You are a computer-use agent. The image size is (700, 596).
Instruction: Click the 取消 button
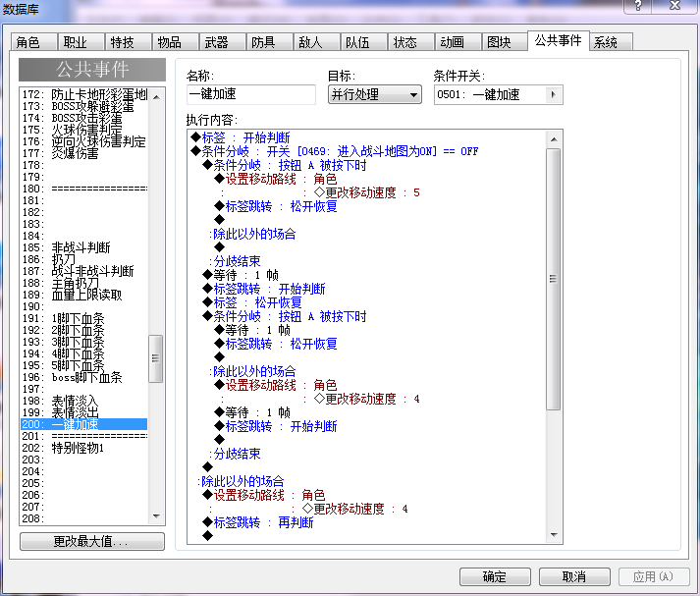click(x=574, y=576)
